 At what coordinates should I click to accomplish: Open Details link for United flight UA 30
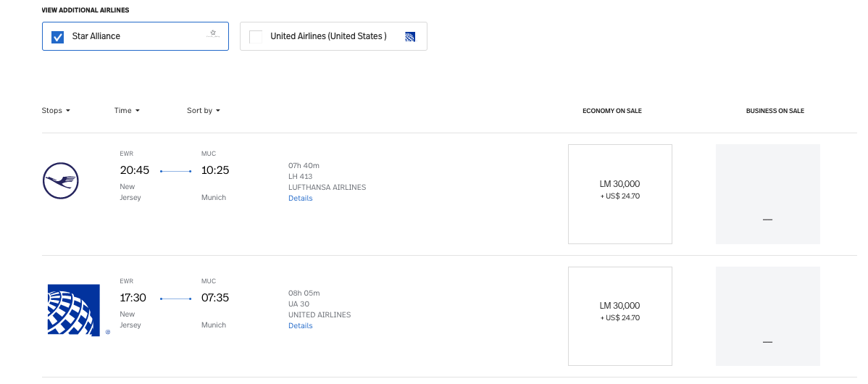(301, 326)
